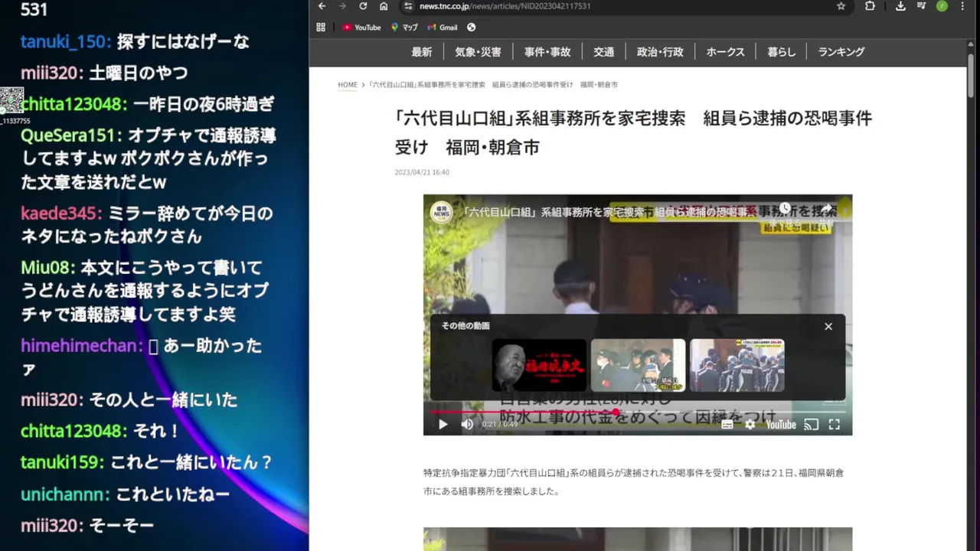Reload the news page
The height and width of the screenshot is (551, 980).
click(363, 6)
